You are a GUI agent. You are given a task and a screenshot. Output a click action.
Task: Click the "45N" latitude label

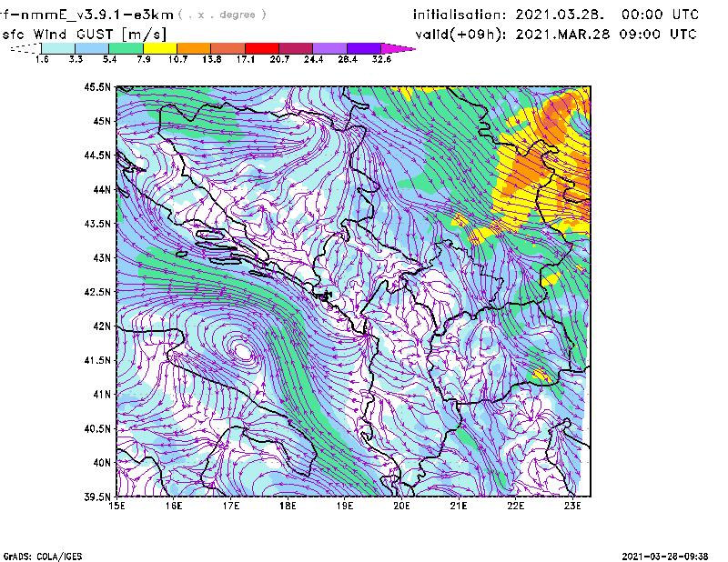(102, 121)
